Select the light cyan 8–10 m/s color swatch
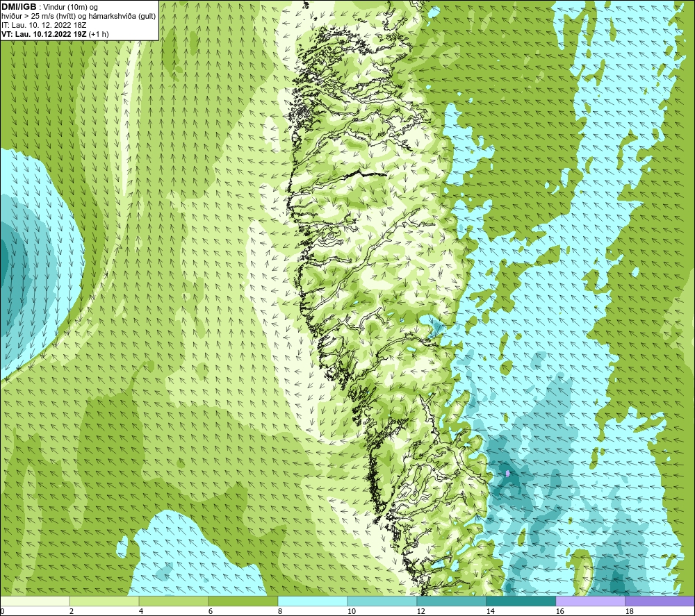 pyautogui.click(x=313, y=601)
